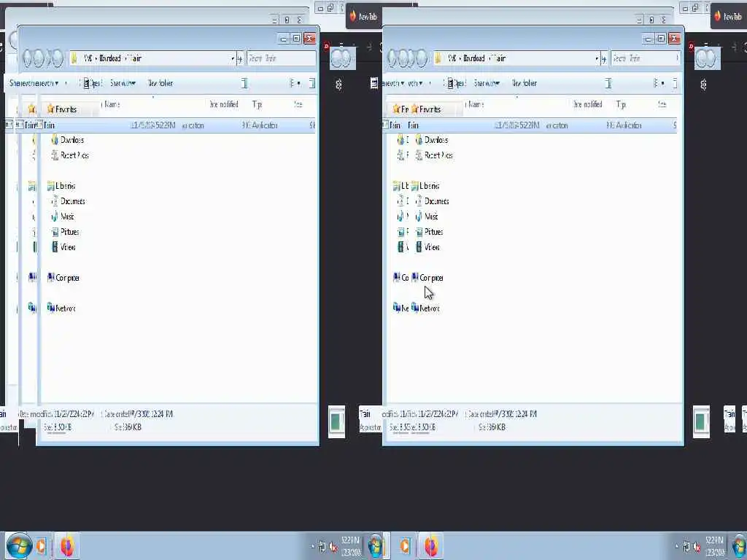This screenshot has width=747, height=560.
Task: Click New folder in left Explorer toolbar
Action: pos(160,83)
